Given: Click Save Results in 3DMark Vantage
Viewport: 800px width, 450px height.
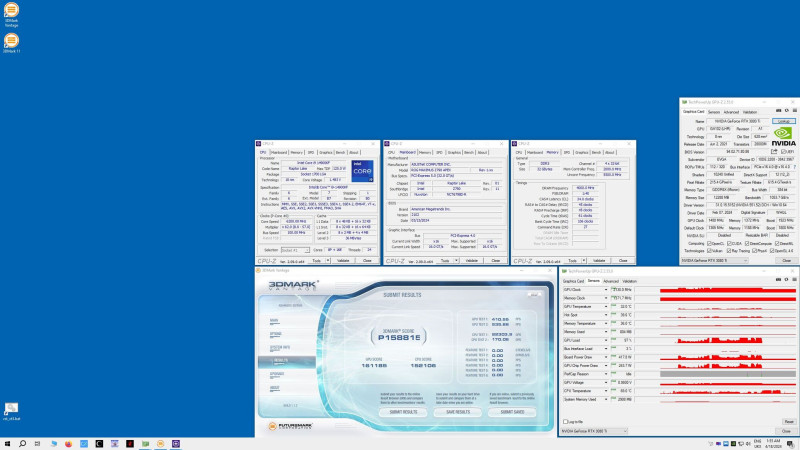Looking at the screenshot, I should click(458, 412).
